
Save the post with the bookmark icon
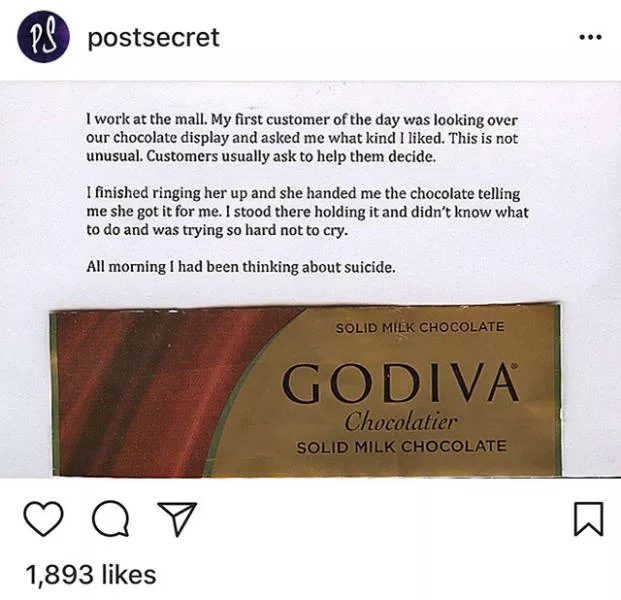[588, 519]
